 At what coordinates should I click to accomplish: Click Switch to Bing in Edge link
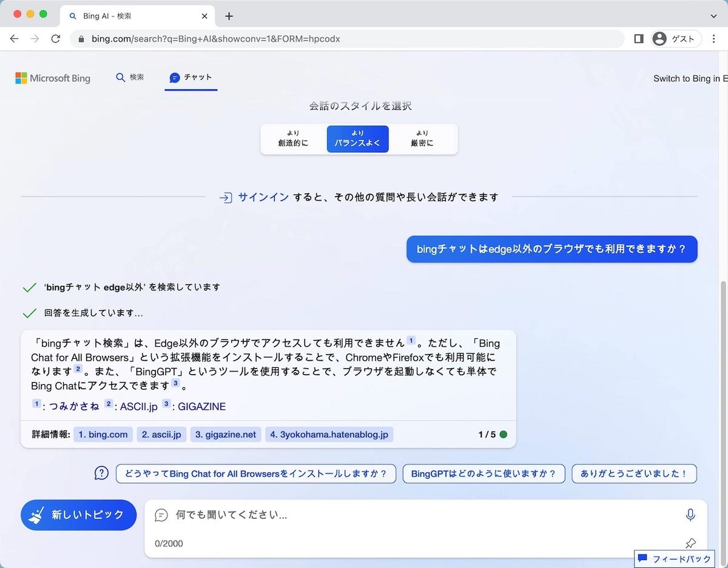coord(690,78)
